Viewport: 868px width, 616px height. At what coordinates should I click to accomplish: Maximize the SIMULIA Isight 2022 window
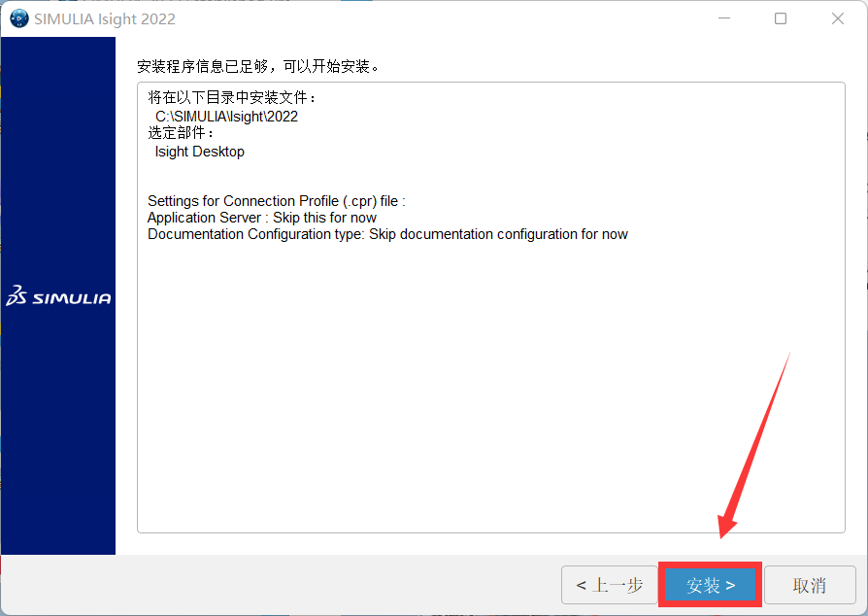(781, 18)
